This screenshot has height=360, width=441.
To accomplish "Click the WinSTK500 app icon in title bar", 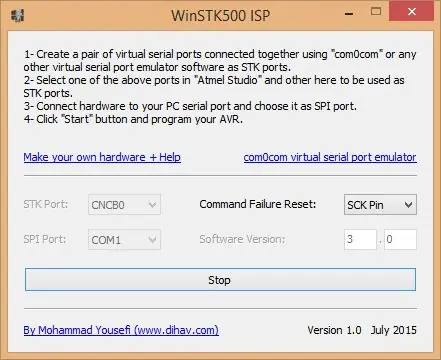I will pos(17,15).
